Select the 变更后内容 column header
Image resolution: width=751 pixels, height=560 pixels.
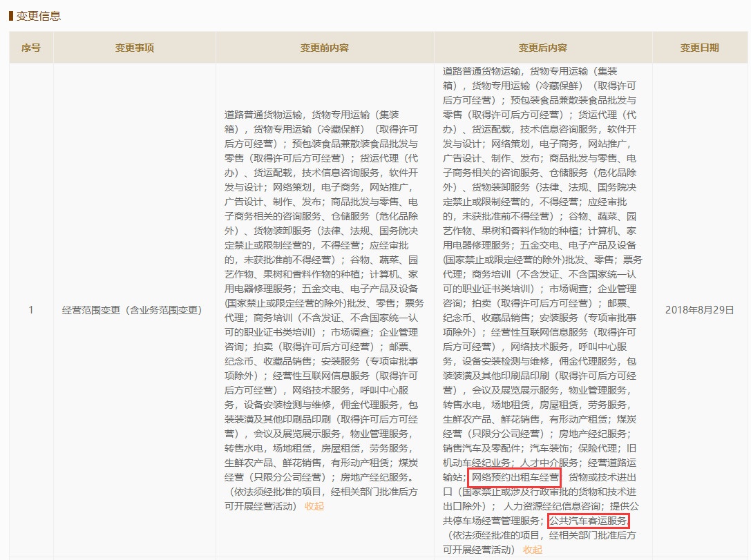tap(543, 48)
